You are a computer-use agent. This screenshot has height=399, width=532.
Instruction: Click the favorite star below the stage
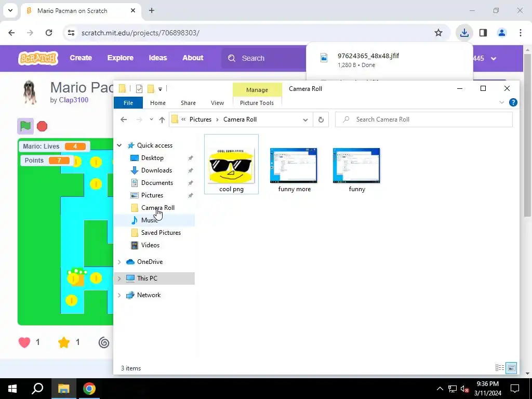tap(64, 342)
